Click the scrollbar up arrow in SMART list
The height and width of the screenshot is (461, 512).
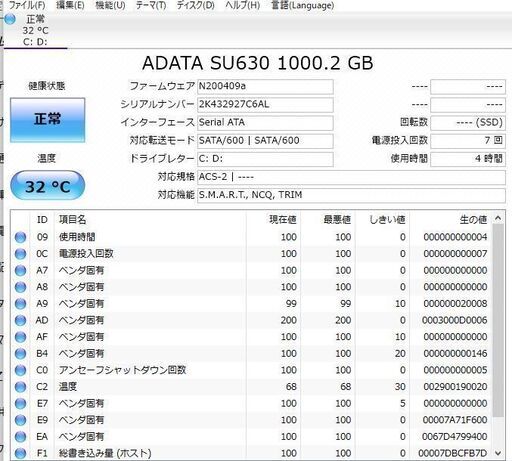pos(498,218)
